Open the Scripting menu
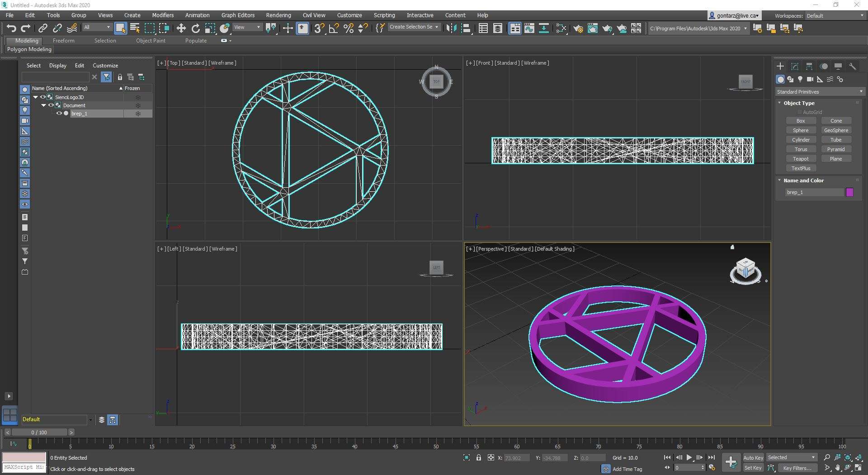 (x=384, y=15)
